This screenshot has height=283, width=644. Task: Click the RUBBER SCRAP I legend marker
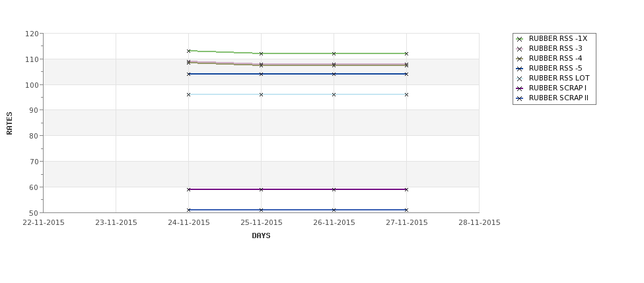point(519,88)
